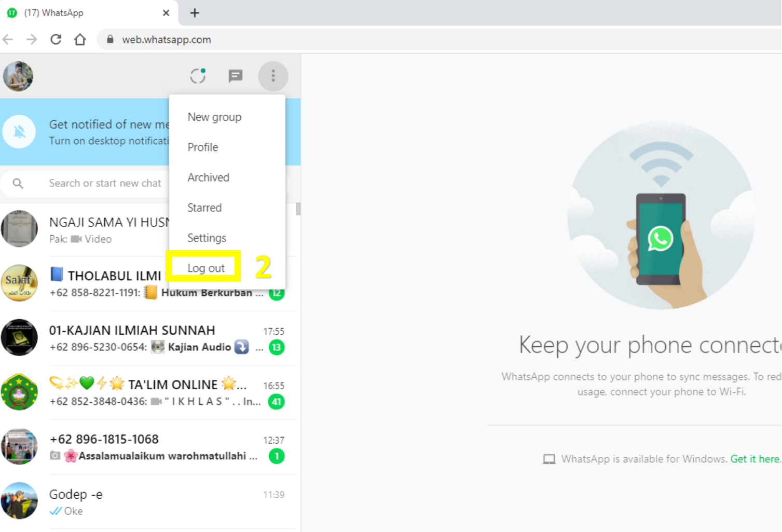The width and height of the screenshot is (782, 532).
Task: Click the Get notified of new messages text
Action: [109, 125]
